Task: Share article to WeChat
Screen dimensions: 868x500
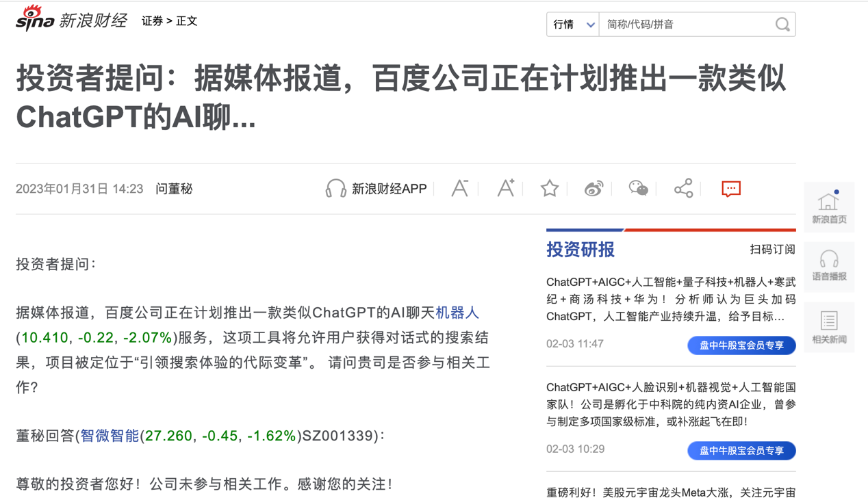Action: coord(638,188)
